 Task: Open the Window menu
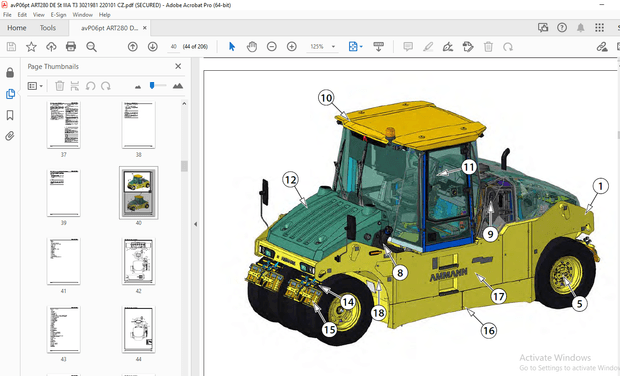[x=82, y=15]
